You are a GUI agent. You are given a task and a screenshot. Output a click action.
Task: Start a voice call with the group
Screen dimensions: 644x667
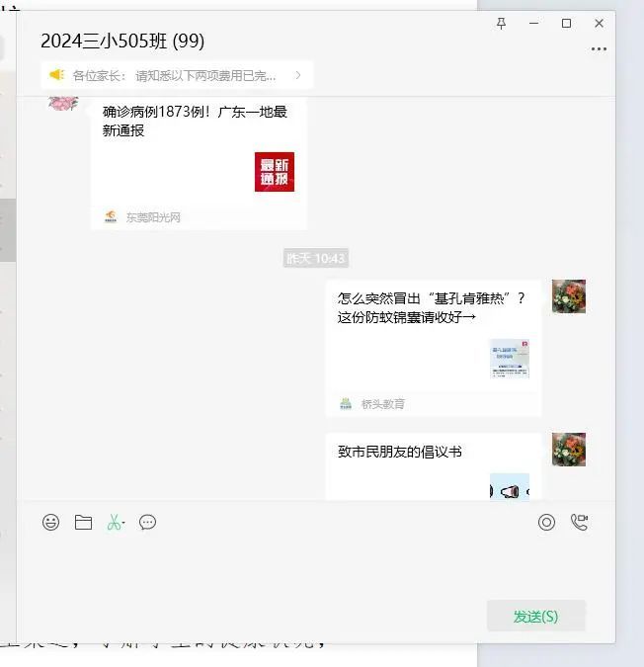(x=579, y=523)
